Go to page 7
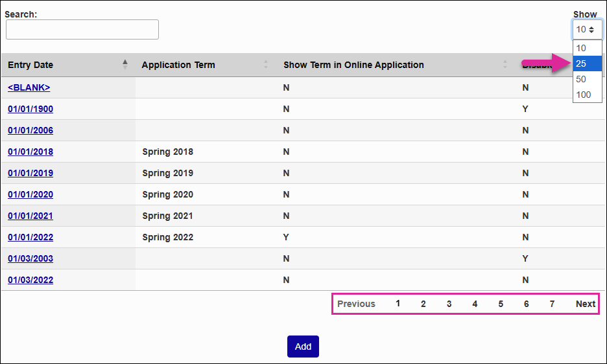Screen dimensions: 607x364 552,304
